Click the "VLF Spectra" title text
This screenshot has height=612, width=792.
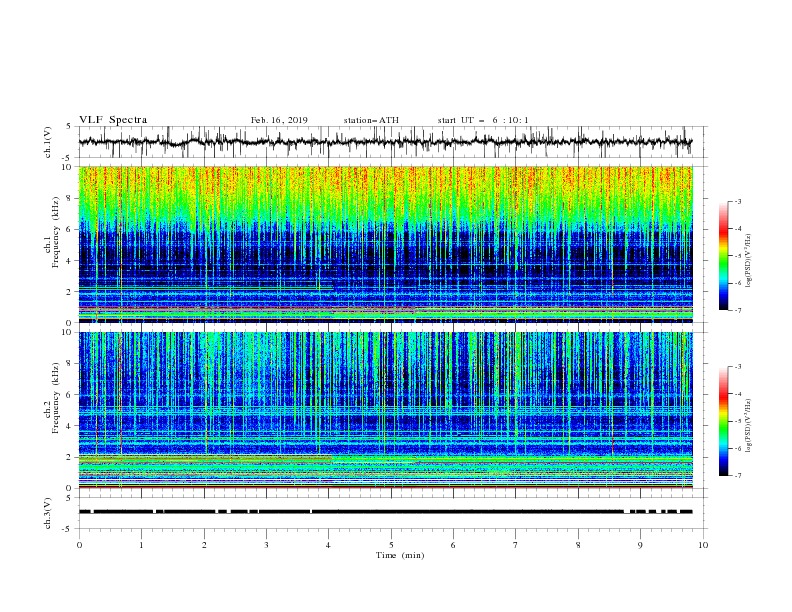pyautogui.click(x=113, y=120)
